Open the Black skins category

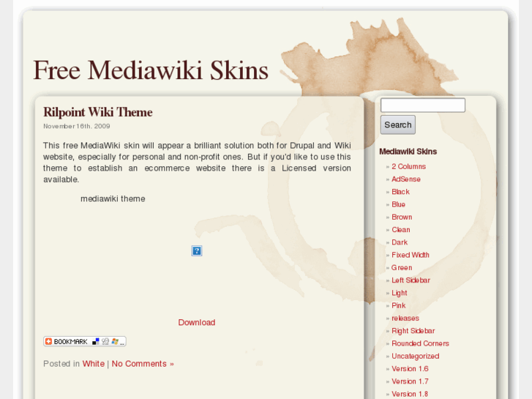[401, 192]
